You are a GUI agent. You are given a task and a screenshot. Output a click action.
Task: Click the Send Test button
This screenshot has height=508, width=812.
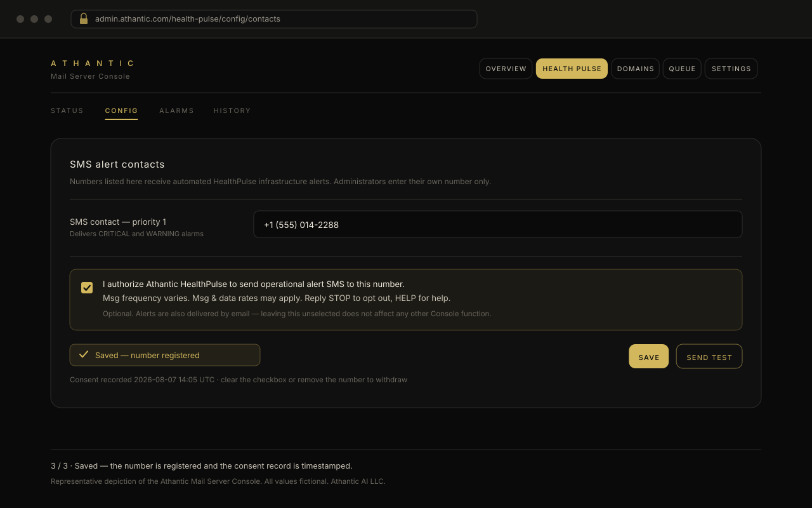click(709, 356)
